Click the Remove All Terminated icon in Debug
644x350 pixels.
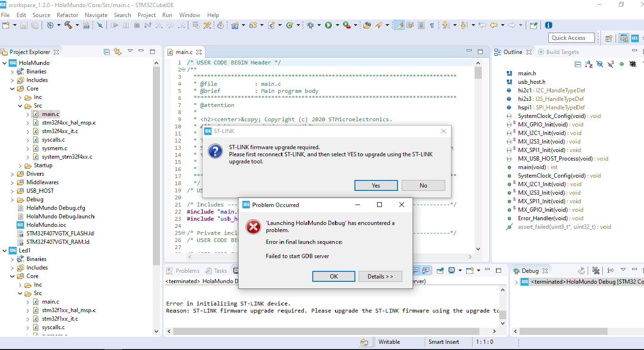(596, 270)
